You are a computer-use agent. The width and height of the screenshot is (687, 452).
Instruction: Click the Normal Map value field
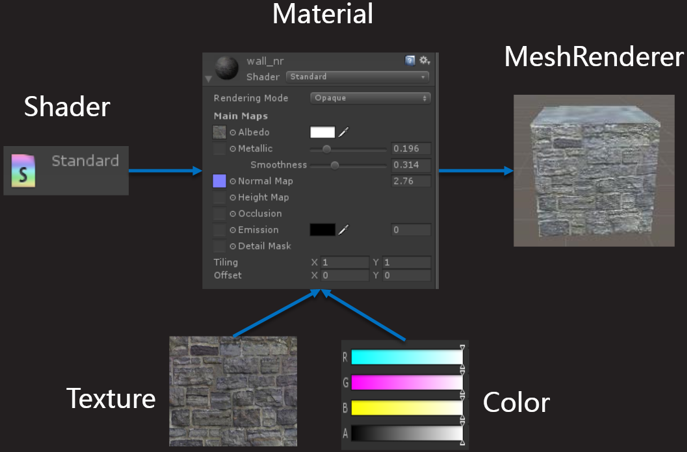click(x=411, y=181)
